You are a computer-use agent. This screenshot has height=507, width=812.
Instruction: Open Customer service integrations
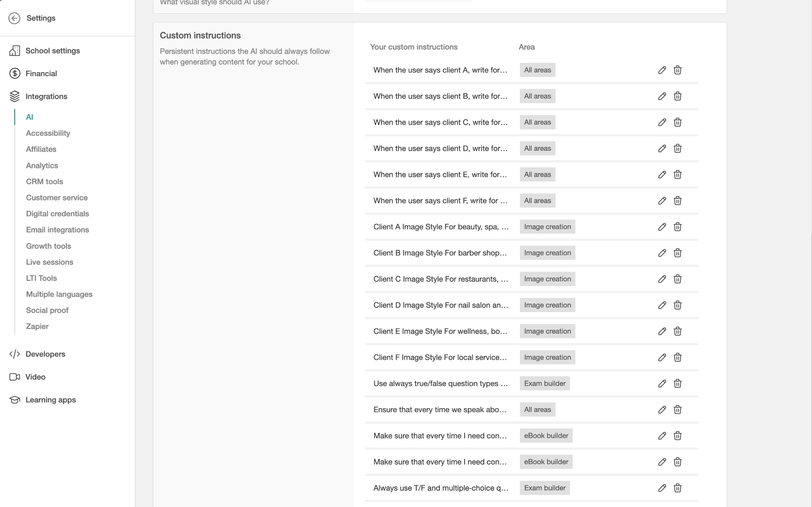pos(57,198)
